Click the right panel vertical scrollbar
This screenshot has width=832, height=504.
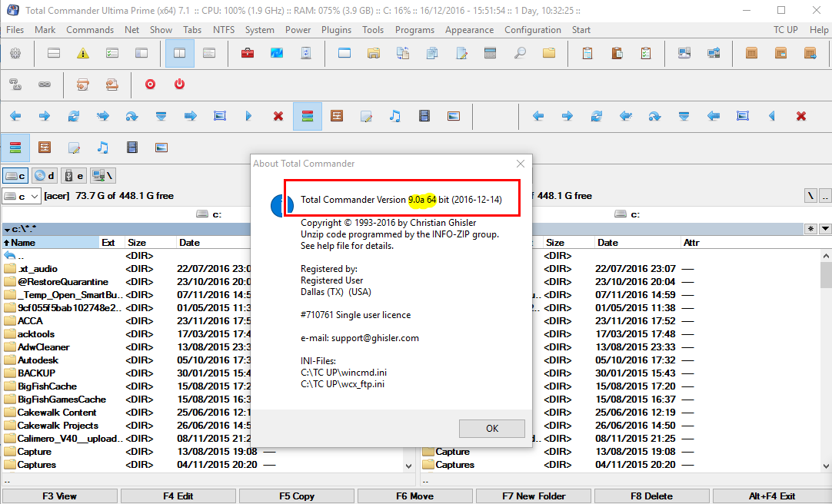(x=826, y=361)
